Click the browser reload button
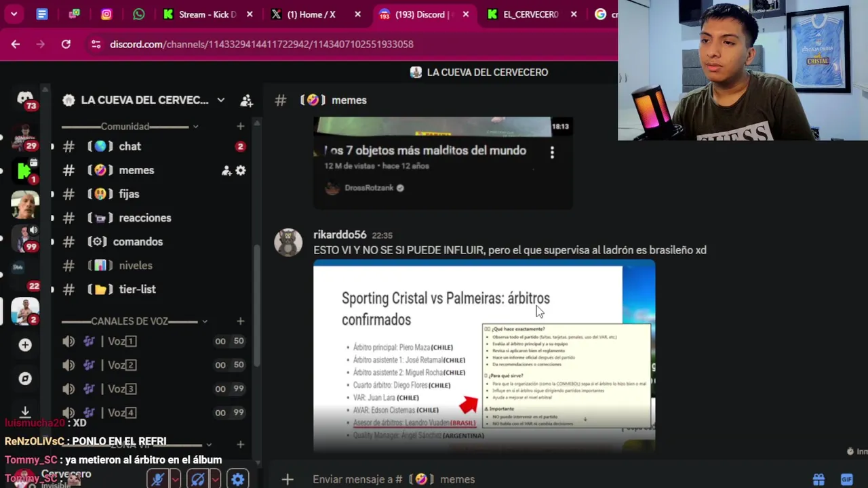 click(66, 44)
